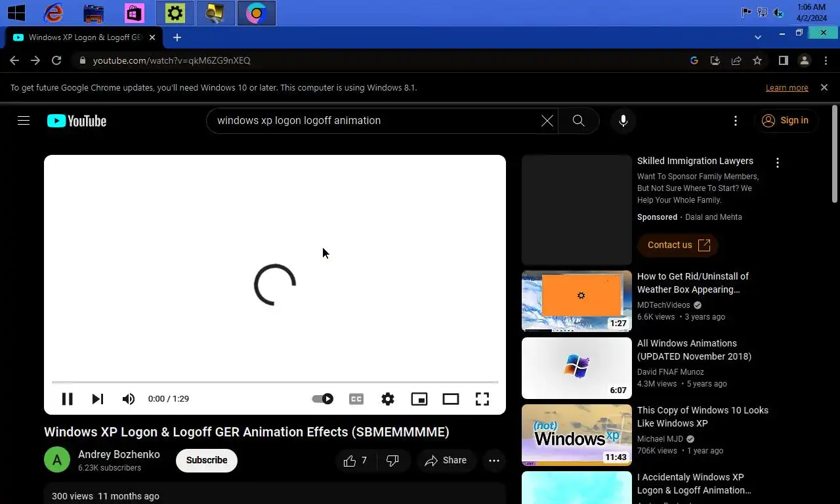Open the Andrey Bozhenko channel name link

coord(119,454)
